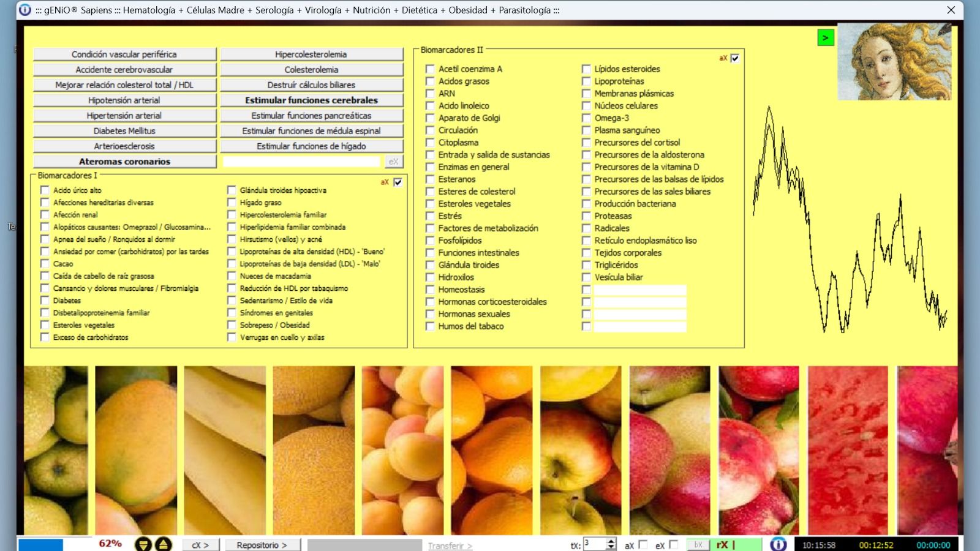This screenshot has width=980, height=551.
Task: Tick the Vesícula biliar checkbox
Action: pyautogui.click(x=586, y=277)
